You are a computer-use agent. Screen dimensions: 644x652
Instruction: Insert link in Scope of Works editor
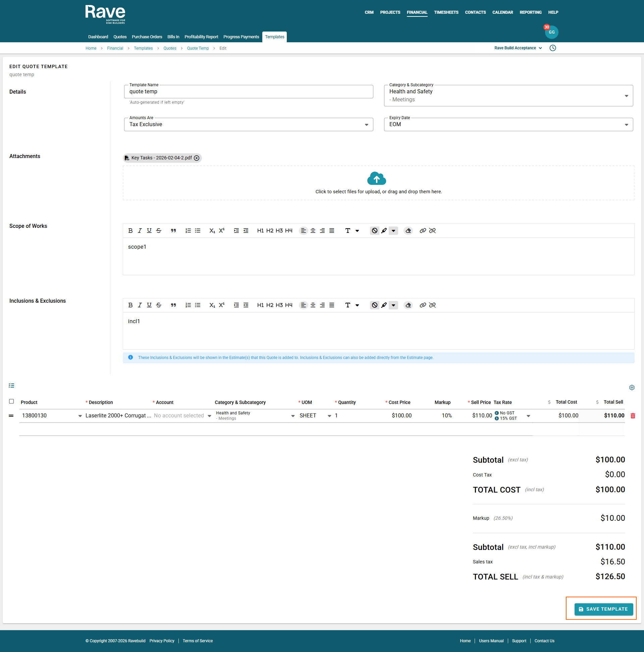click(x=423, y=231)
